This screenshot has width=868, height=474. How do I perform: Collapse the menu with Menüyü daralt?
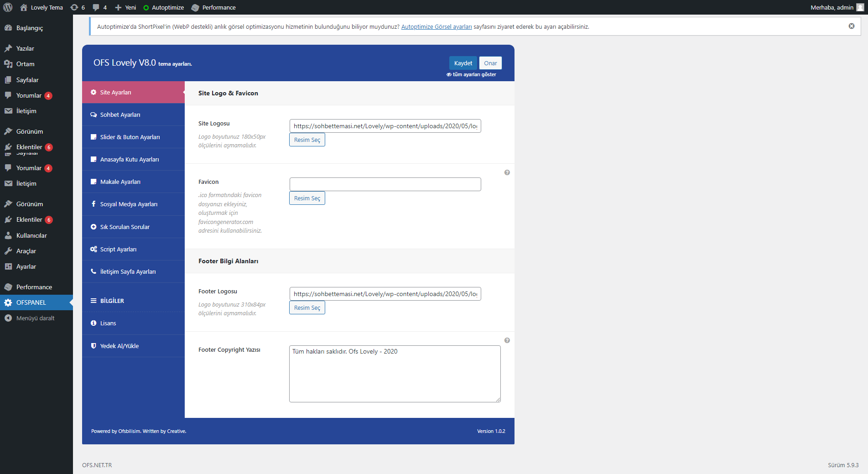(x=36, y=318)
